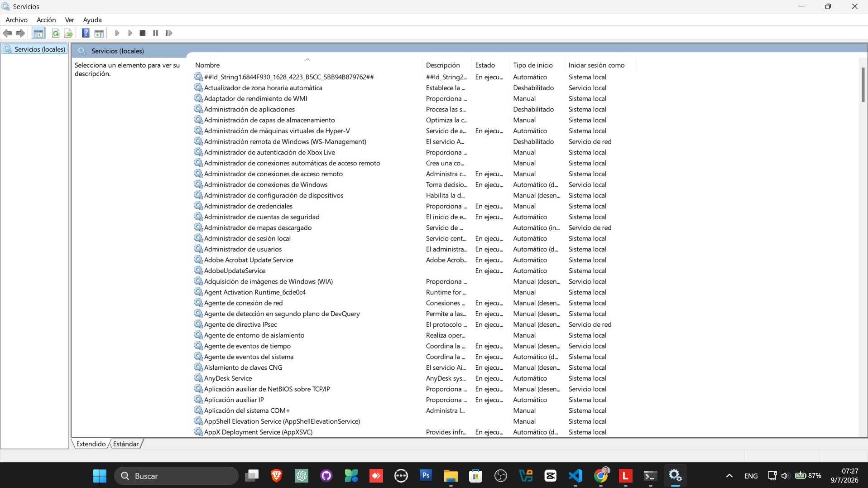Select Agent Activation Runtime_6cde0c4
Screen dimensions: 868x488
255,292
